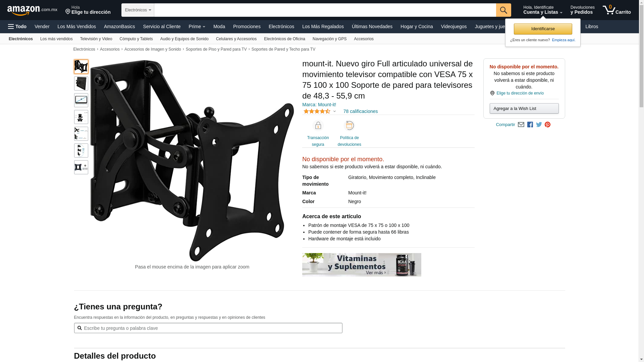The height and width of the screenshot is (362, 644).
Task: Expand the Prime menu dropdown
Action: tap(197, 26)
